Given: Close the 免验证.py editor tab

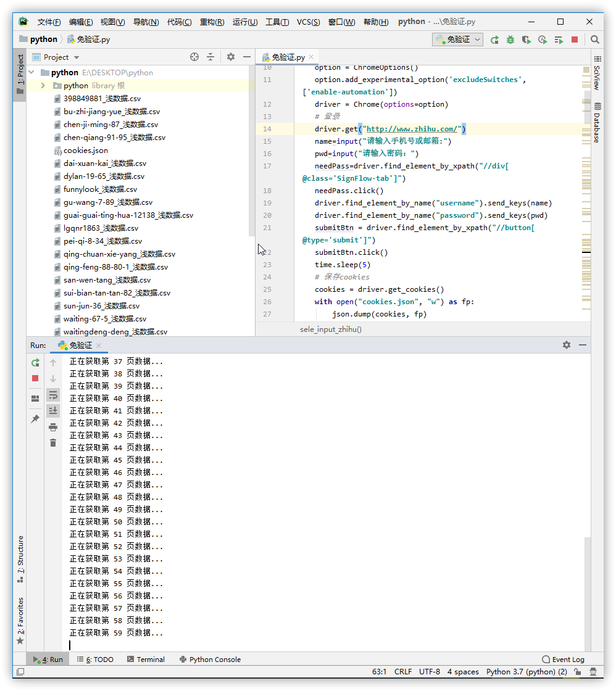Looking at the screenshot, I should [311, 57].
